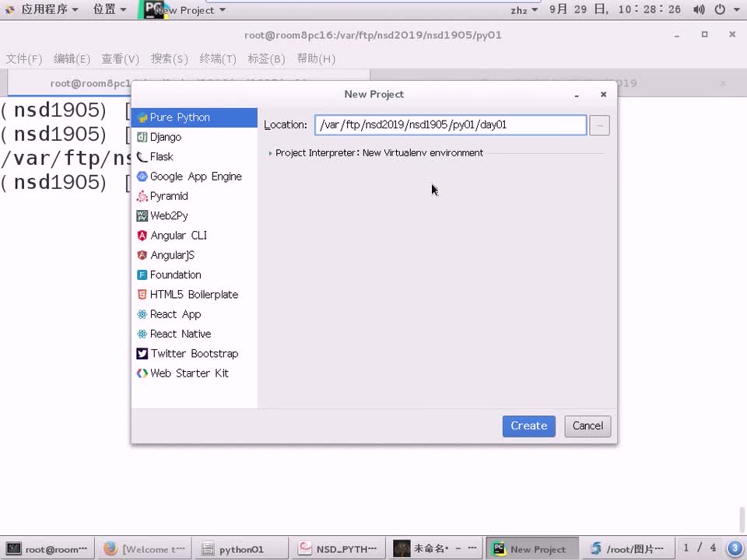Open the power menu icon
Screen dimensions: 747x560
(720, 9)
